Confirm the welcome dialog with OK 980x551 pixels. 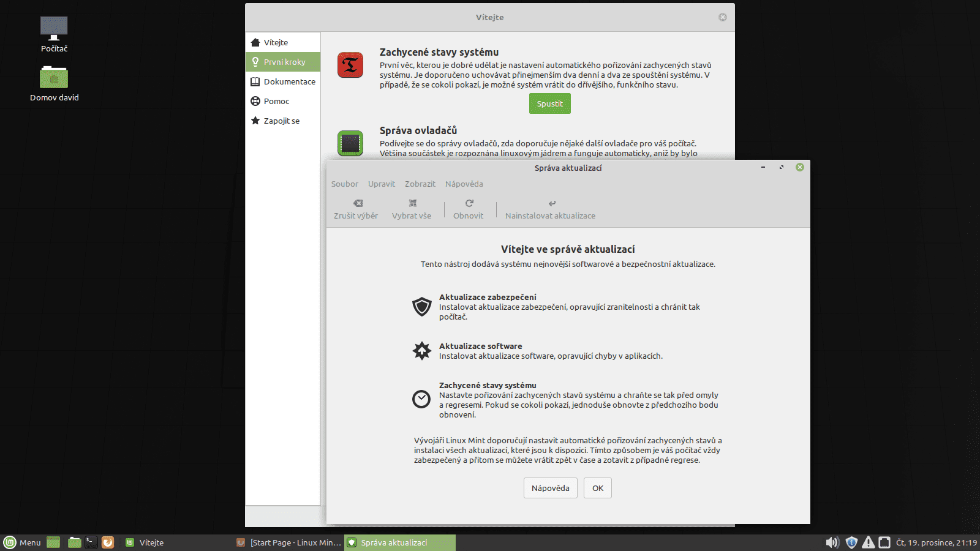(x=597, y=488)
